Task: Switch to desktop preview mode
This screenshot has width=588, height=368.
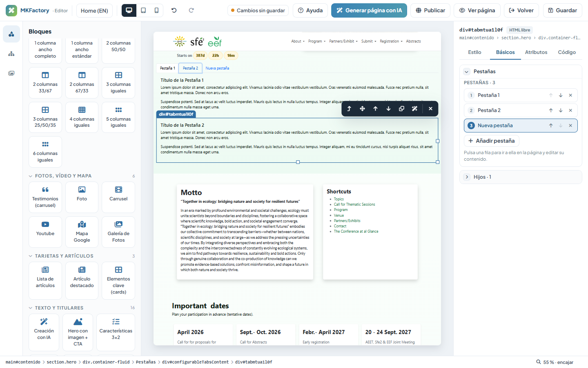Action: (x=129, y=10)
